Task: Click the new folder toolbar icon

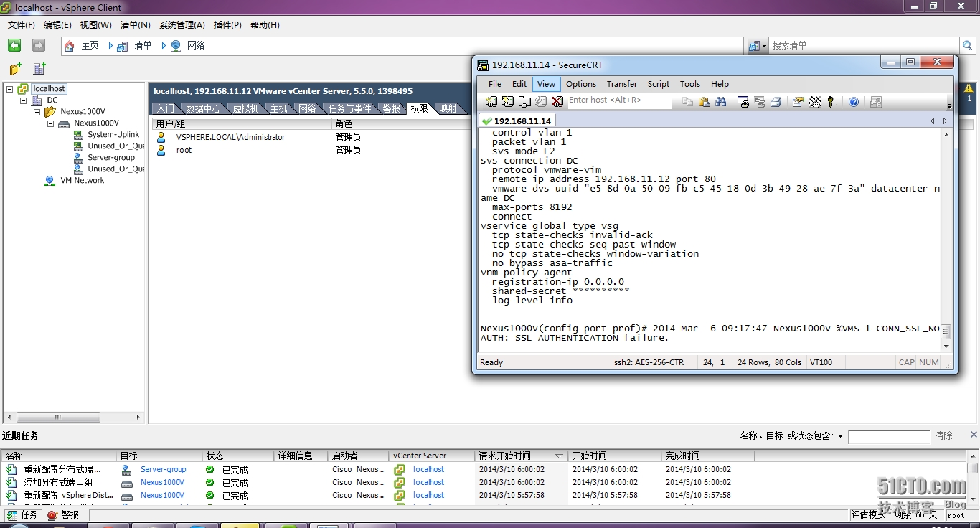Action: pos(15,69)
